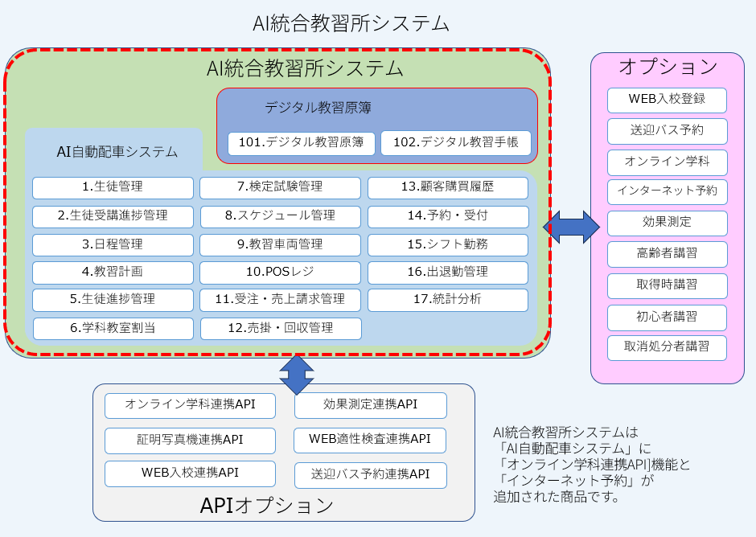Click WEB適性検査連携API box
The width and height of the screenshot is (756, 537).
[370, 440]
